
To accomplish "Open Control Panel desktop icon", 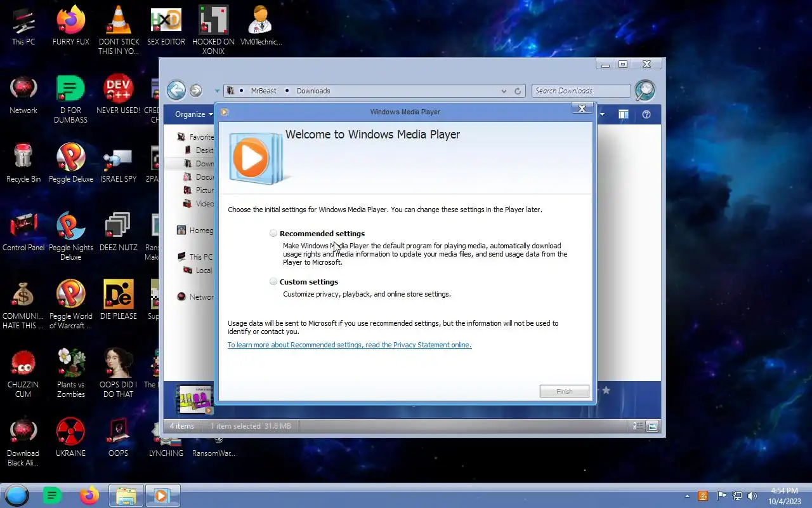I will click(x=23, y=232).
